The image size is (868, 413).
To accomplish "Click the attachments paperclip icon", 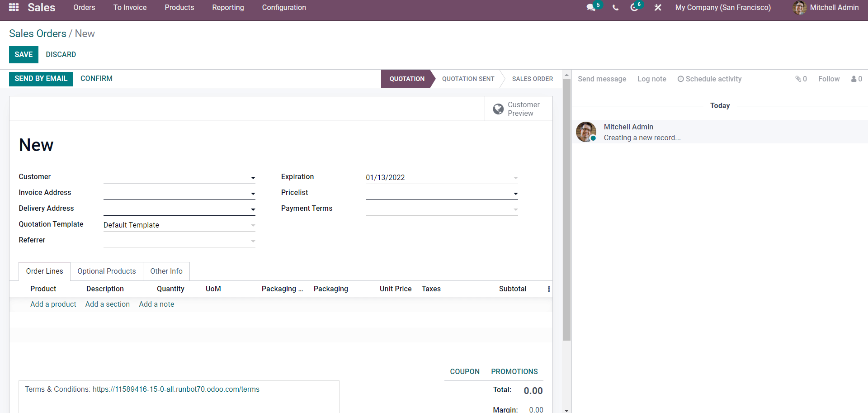I will coord(798,79).
